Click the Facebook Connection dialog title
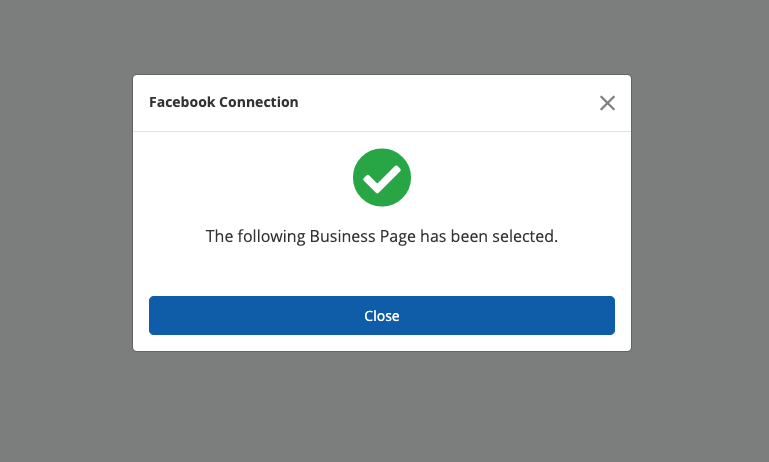Screen dimensions: 769x462 [x=223, y=102]
